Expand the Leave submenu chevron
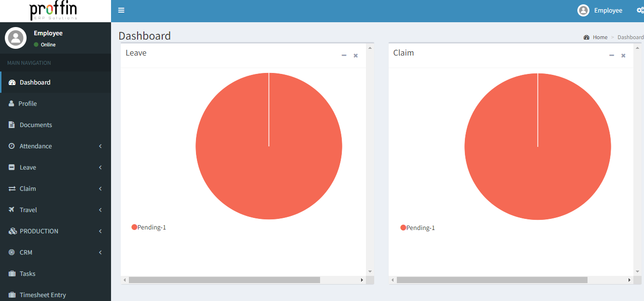644x301 pixels. 100,167
